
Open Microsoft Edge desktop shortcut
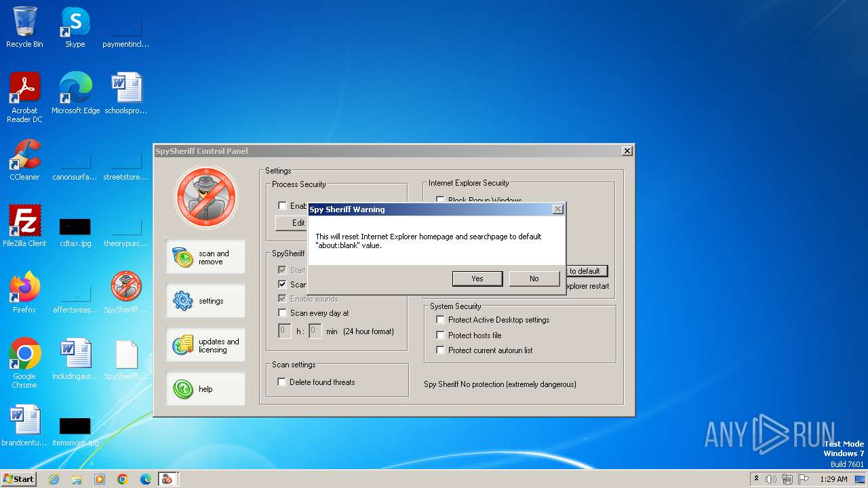pyautogui.click(x=75, y=94)
